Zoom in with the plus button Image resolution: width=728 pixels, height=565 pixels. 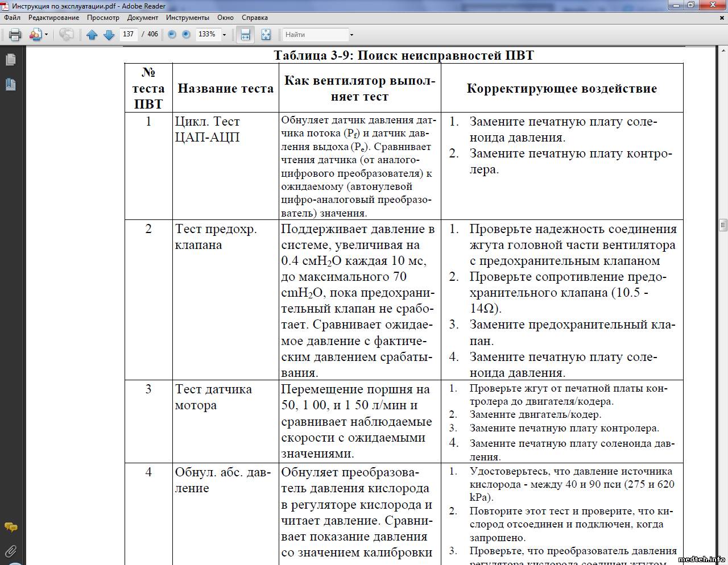186,35
